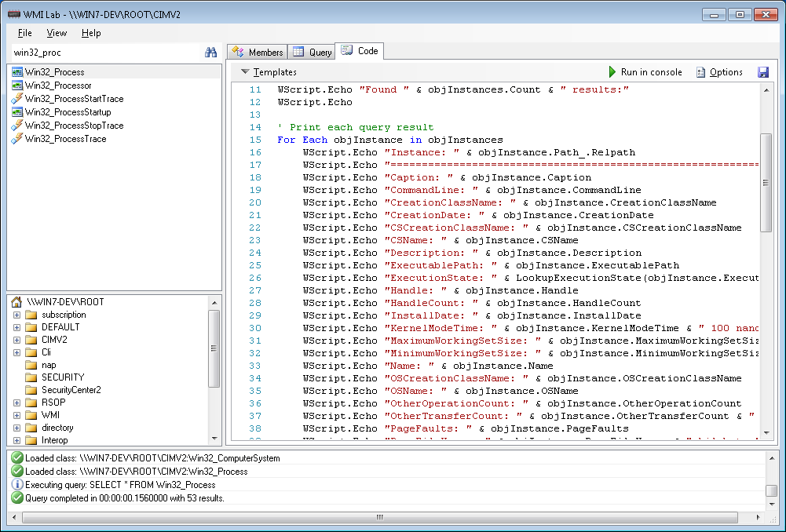Viewport: 786px width, 532px height.
Task: Expand the RSOP namespace node
Action: click(x=16, y=403)
